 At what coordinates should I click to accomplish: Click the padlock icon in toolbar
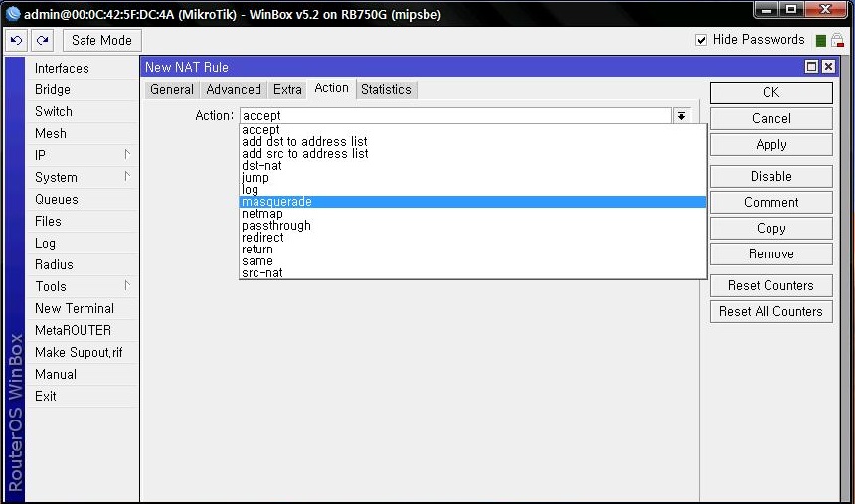[x=837, y=40]
